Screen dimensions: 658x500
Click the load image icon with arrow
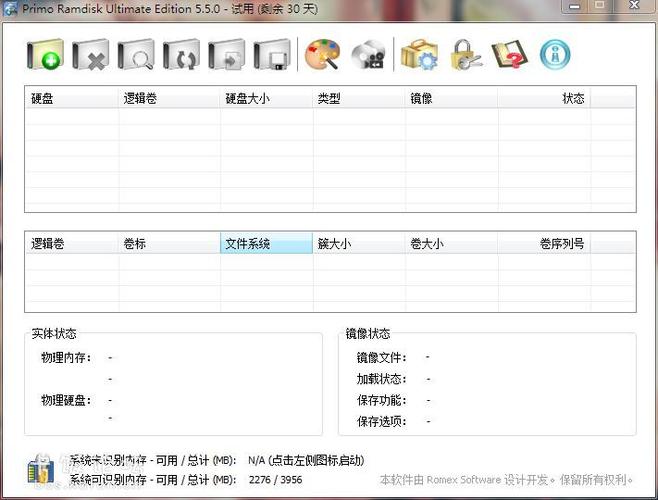227,55
